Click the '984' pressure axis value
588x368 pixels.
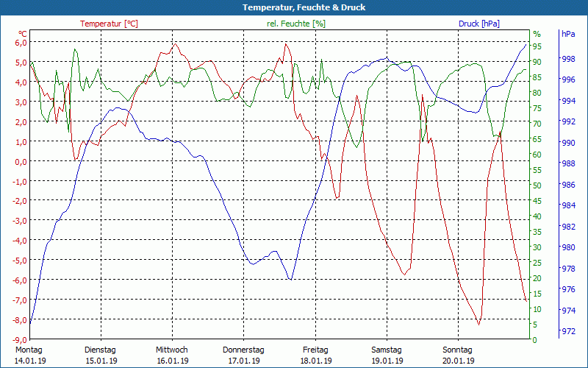pos(568,205)
